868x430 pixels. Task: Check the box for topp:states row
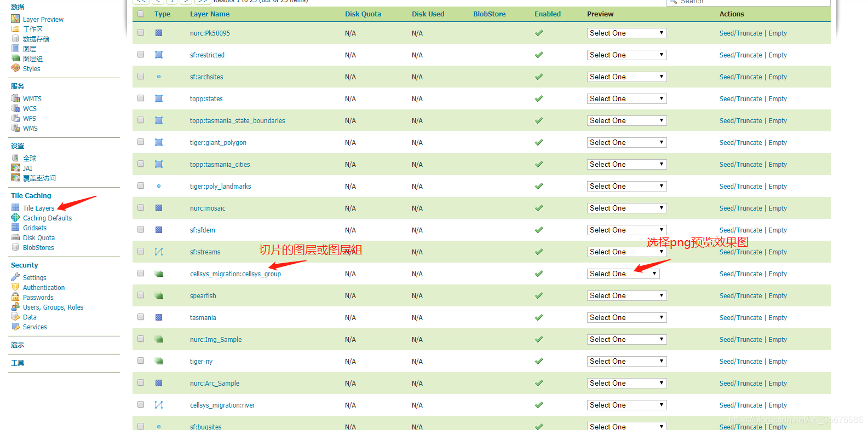[141, 98]
